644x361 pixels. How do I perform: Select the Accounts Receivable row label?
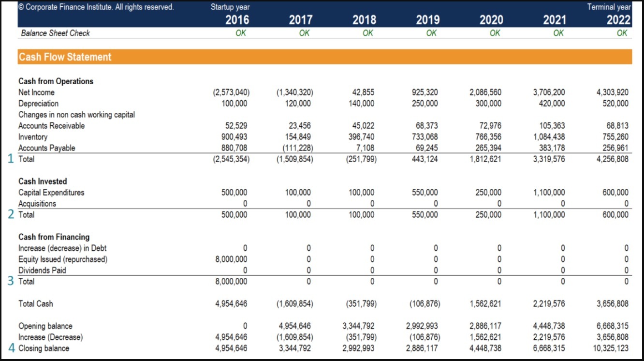[x=51, y=125]
